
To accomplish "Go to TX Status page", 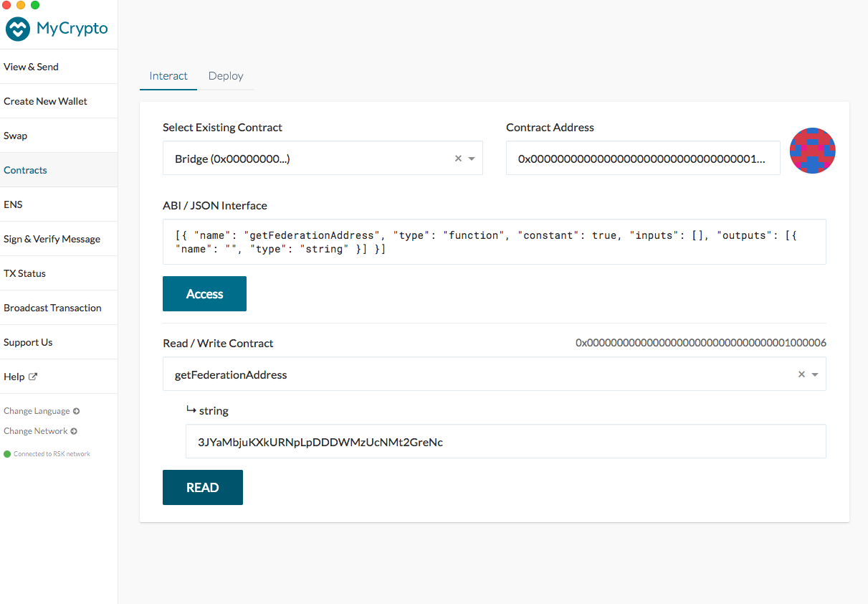I will coord(59,273).
